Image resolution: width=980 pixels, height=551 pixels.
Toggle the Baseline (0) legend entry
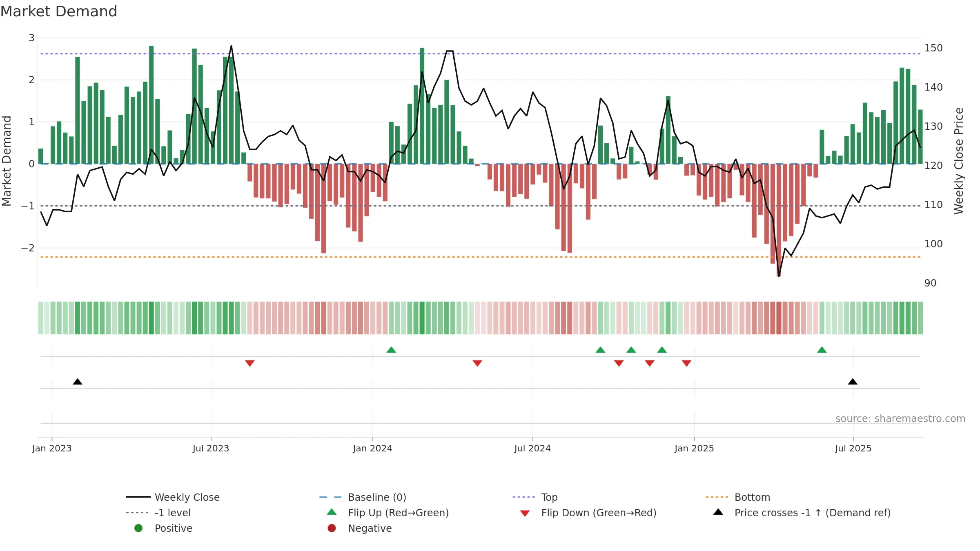click(363, 497)
